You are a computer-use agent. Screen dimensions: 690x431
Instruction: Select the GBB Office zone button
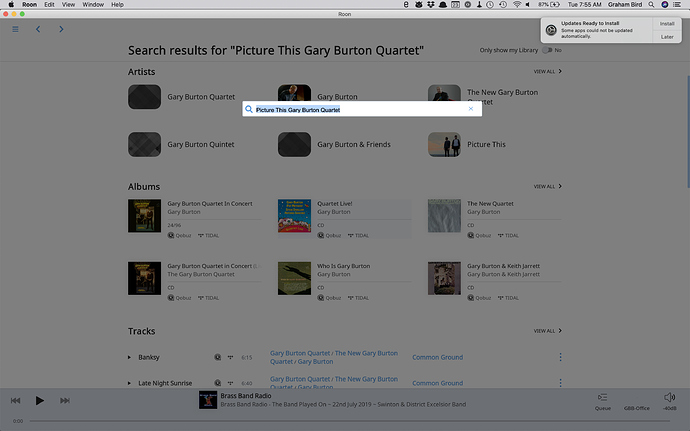point(636,408)
